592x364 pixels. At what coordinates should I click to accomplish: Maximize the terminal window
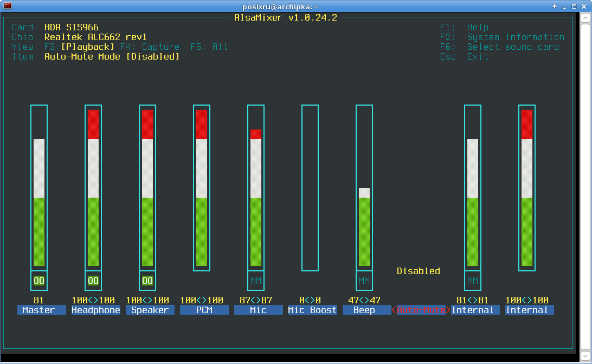pyautogui.click(x=574, y=6)
